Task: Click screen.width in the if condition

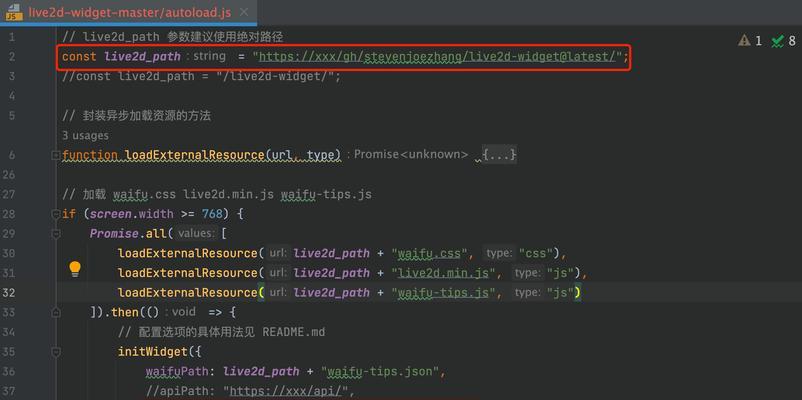Action: coord(131,214)
